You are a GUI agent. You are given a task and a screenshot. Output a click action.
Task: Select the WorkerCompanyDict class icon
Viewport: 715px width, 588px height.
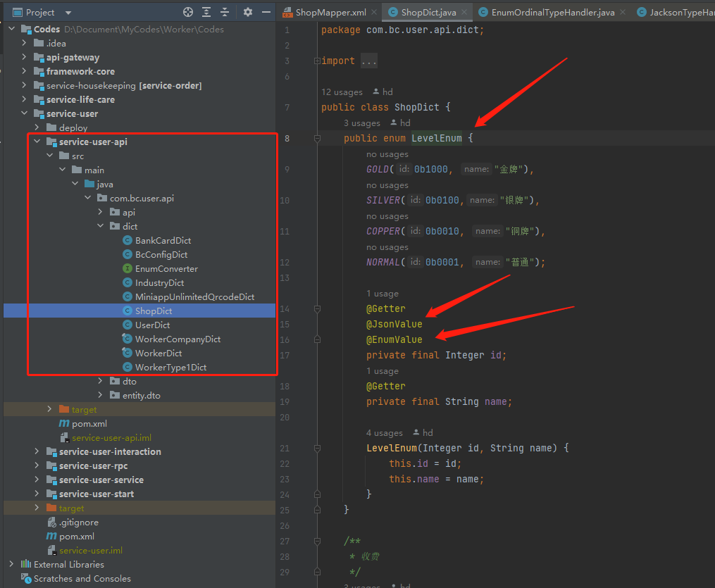[x=128, y=339]
